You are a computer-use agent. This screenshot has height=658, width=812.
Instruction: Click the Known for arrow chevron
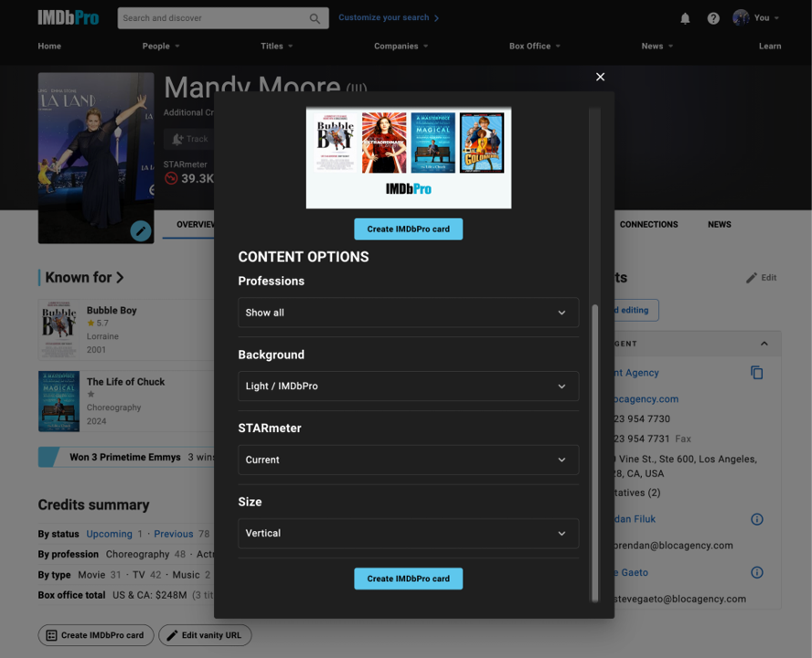tap(120, 278)
